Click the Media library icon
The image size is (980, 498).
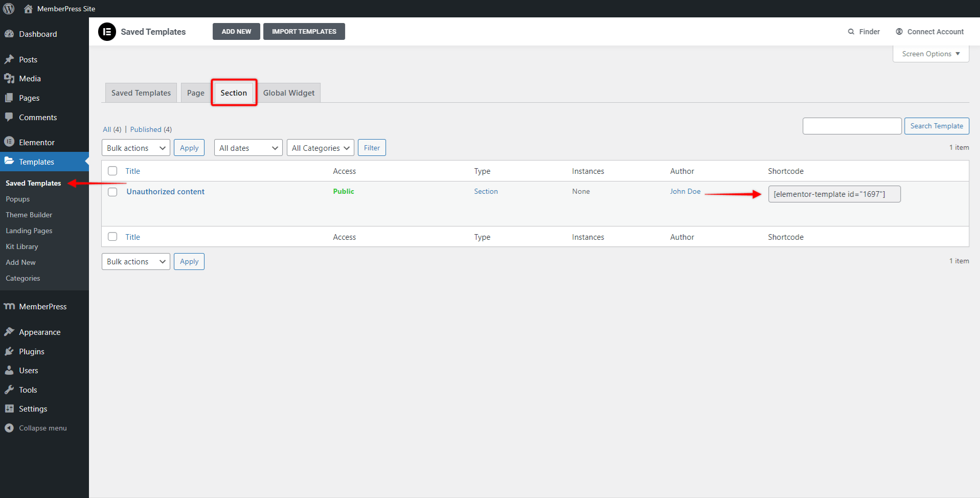coord(9,78)
